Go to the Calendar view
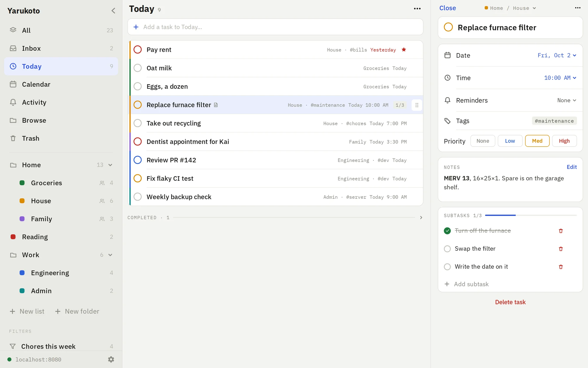 coord(61,84)
